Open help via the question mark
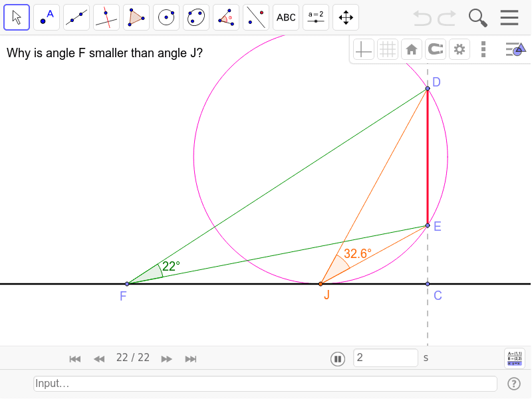532x399 pixels. [514, 384]
